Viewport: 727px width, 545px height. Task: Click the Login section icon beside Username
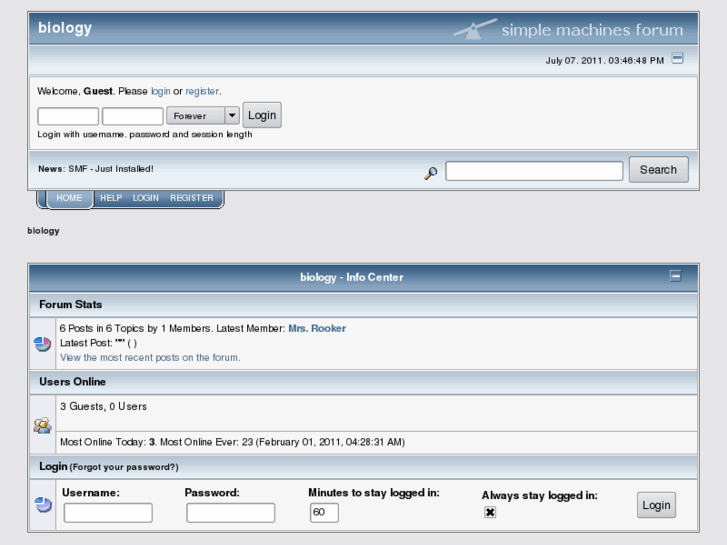click(x=43, y=505)
